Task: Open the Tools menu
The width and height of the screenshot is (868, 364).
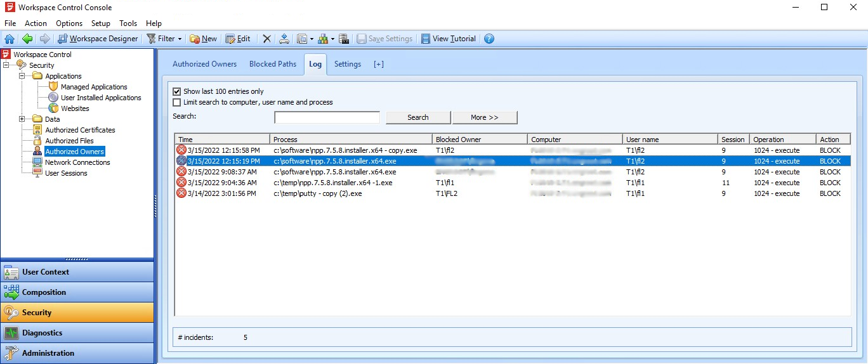Action: [128, 23]
